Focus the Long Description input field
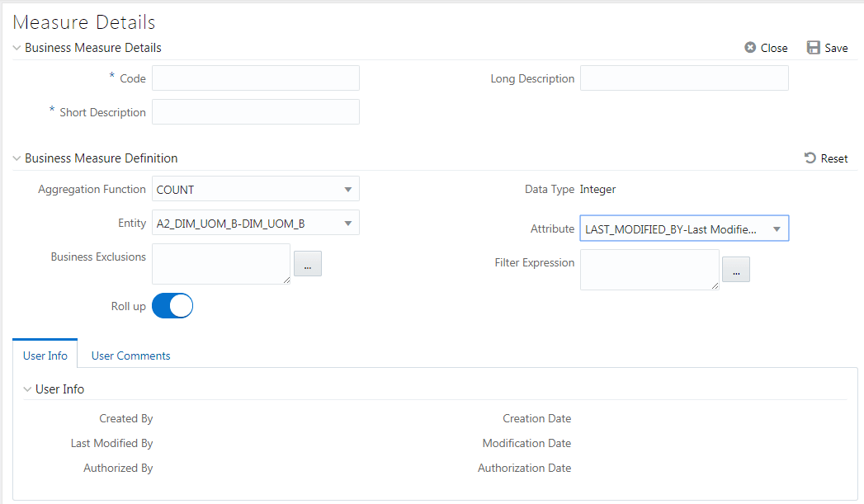This screenshot has height=504, width=864. (x=684, y=78)
